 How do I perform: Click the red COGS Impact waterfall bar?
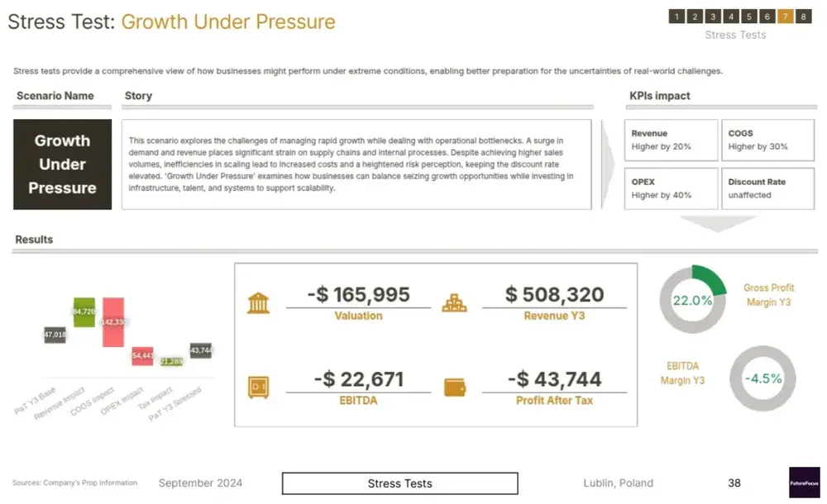[113, 322]
